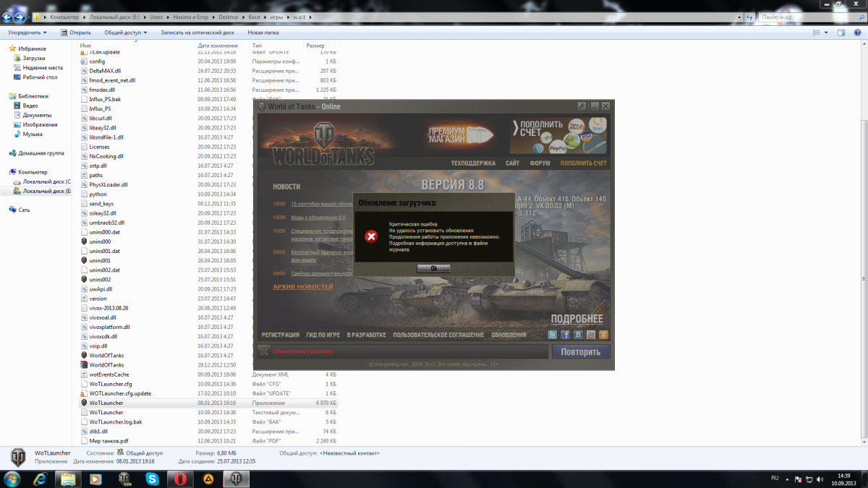Screen dimensions: 868x488
Task: Open the Пополнить счет payment banner
Action: tap(560, 134)
